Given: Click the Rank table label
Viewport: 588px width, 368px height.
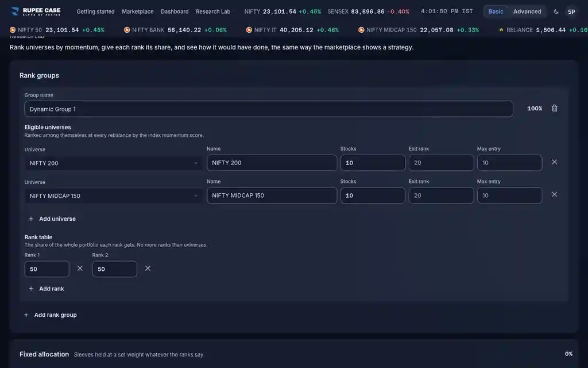Looking at the screenshot, I should coord(38,237).
